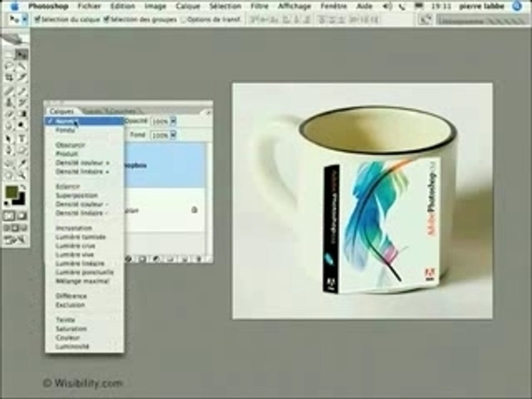Open the Calque menu
The width and height of the screenshot is (532, 399).
point(188,6)
